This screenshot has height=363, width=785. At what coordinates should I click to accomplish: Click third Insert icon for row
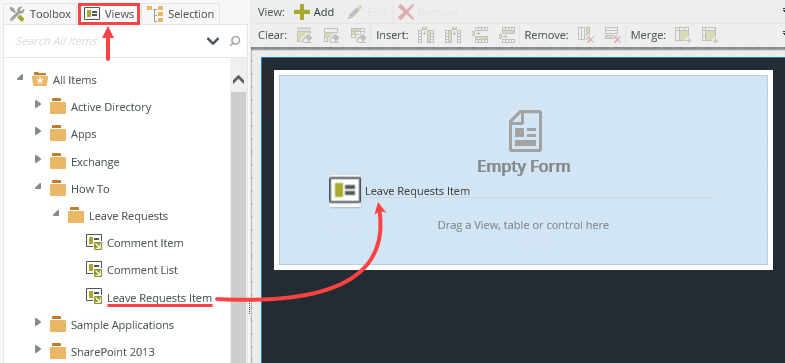(x=480, y=35)
